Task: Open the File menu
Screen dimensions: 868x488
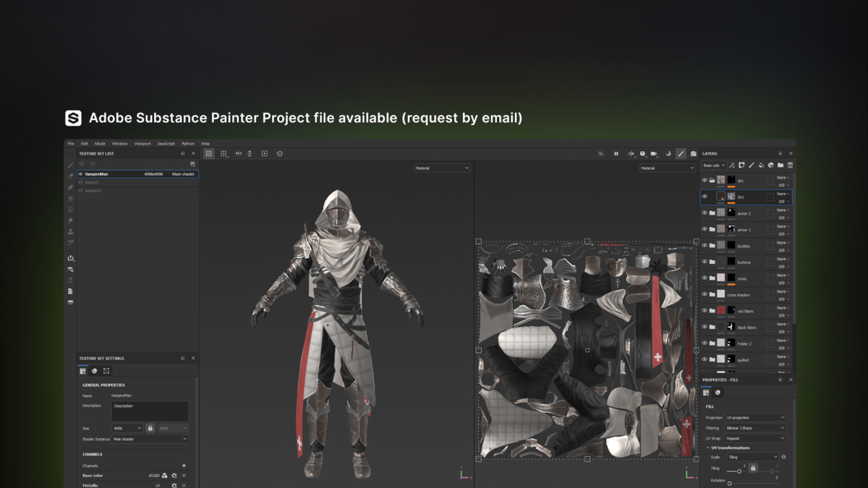Action: [x=71, y=143]
